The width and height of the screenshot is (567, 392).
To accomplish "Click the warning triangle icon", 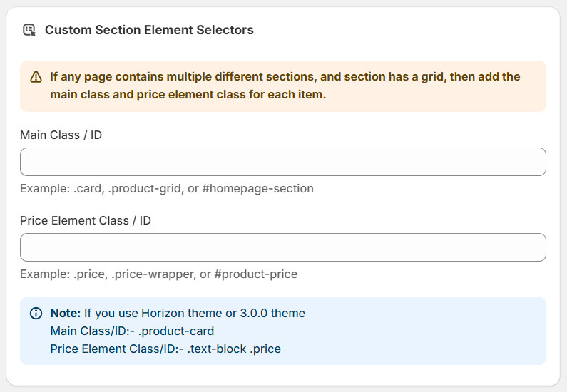I will (x=36, y=77).
